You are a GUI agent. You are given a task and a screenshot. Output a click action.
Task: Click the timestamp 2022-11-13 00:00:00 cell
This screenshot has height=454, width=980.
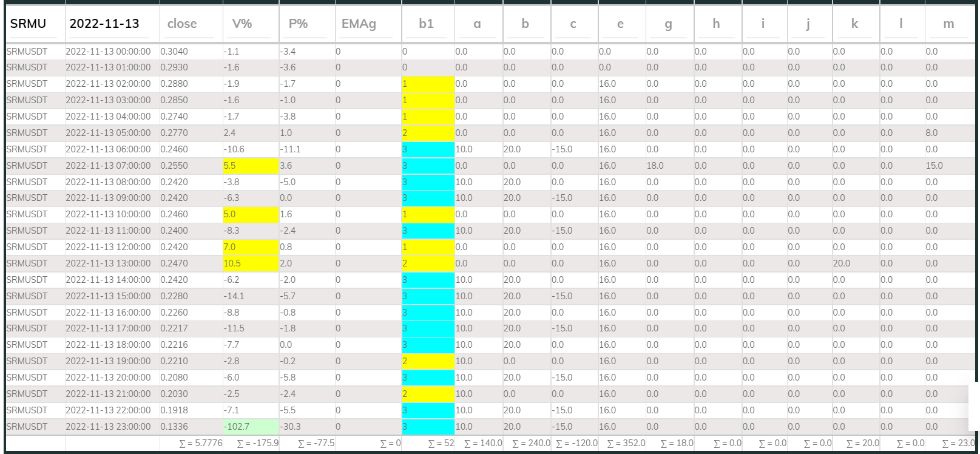click(108, 52)
